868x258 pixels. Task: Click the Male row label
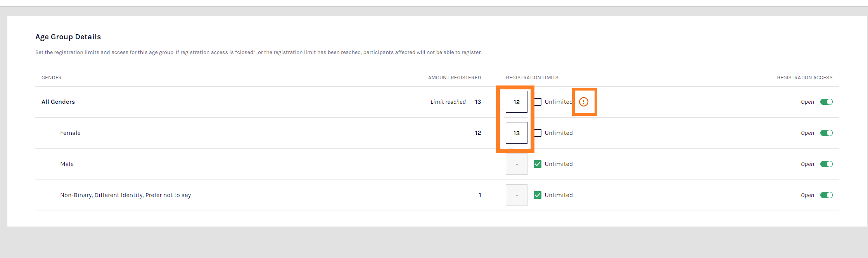pos(67,164)
